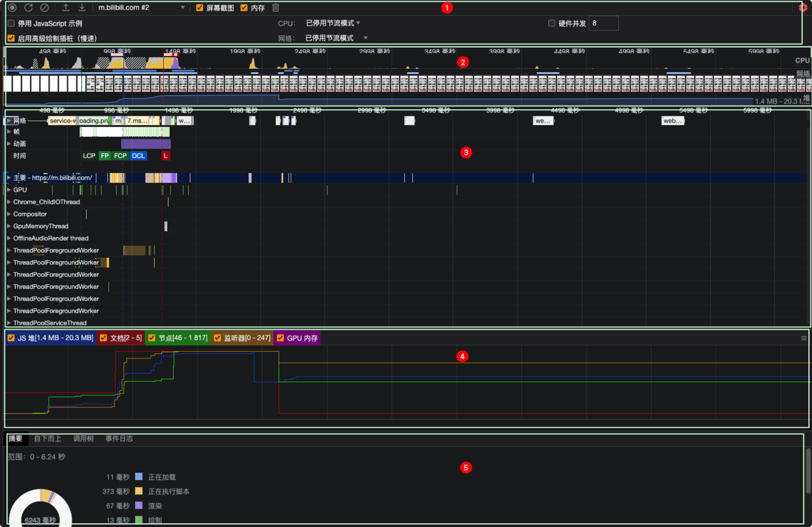Click the summary pane vertical scrollbar

click(809, 470)
